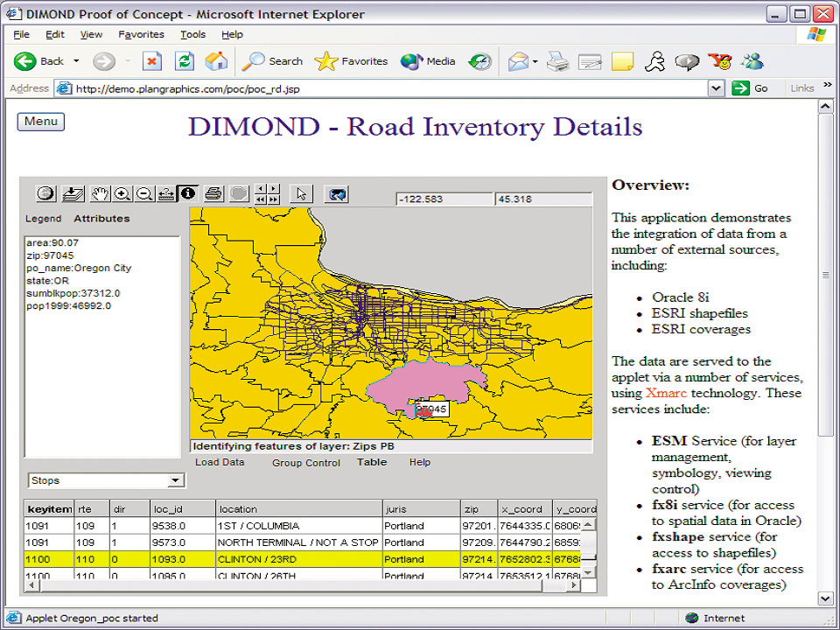Open the Favorites menu

coord(141,34)
